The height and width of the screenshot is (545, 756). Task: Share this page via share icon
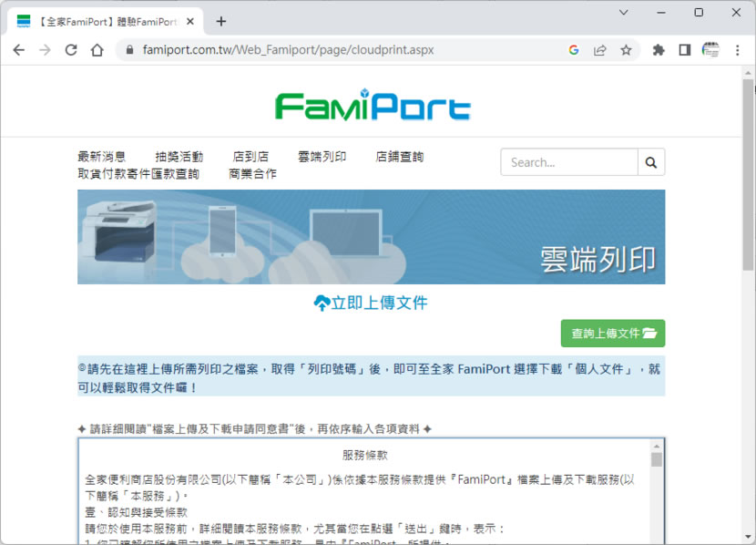(x=599, y=50)
